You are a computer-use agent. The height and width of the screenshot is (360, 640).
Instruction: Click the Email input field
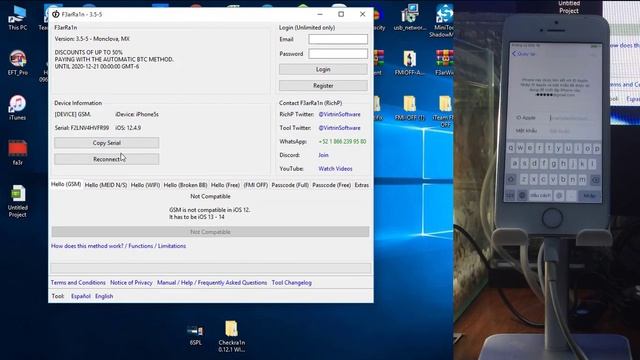338,39
